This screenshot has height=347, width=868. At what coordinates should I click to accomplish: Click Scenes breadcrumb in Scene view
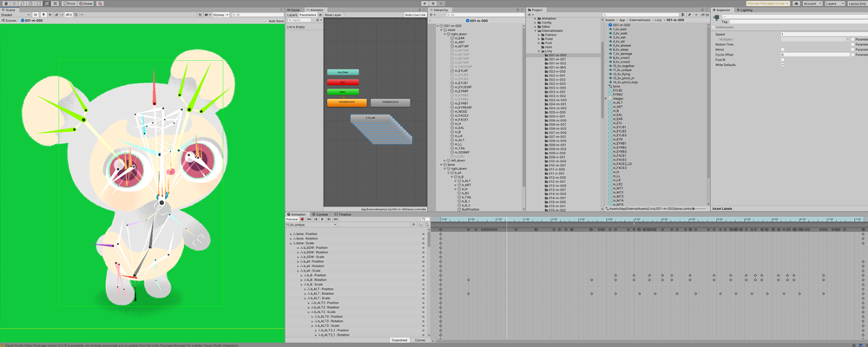(10, 21)
